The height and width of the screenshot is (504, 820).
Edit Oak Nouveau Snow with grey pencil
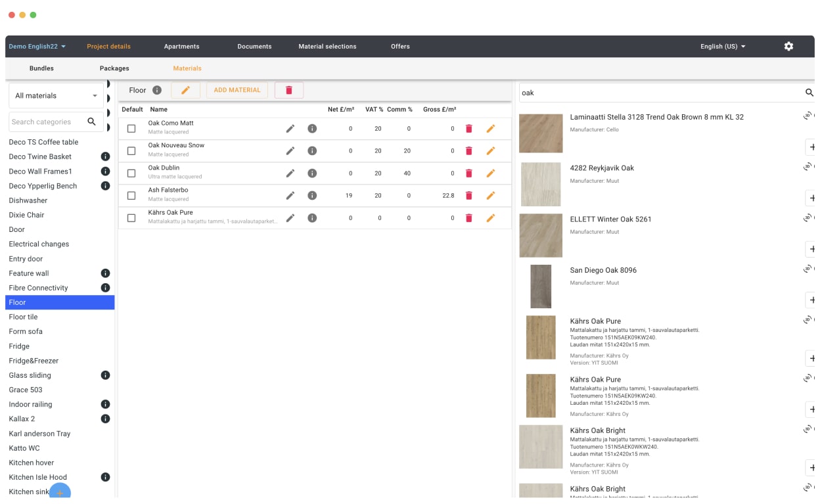click(x=290, y=151)
